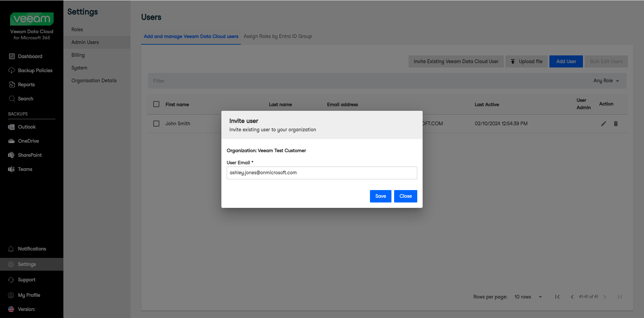Select the John Smith row checkbox
The height and width of the screenshot is (318, 644).
[x=156, y=124]
